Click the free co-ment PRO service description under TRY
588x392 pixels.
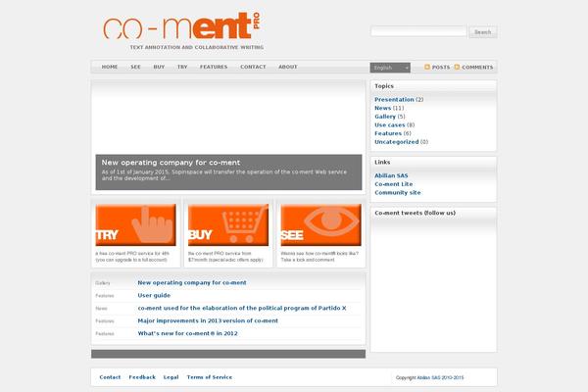pos(132,257)
